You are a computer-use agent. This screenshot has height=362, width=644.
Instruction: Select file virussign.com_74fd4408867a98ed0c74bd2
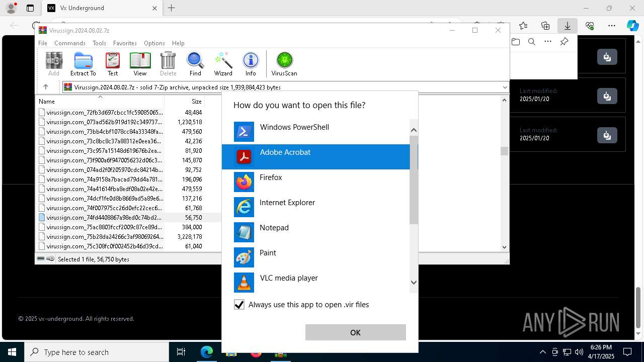coord(104,218)
